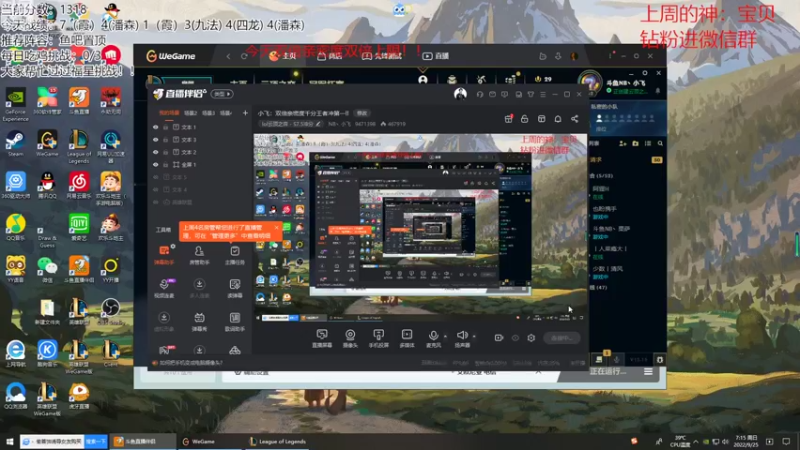Click the 修改 button next to stream title
Screen dimensions: 800x450
pos(362,113)
